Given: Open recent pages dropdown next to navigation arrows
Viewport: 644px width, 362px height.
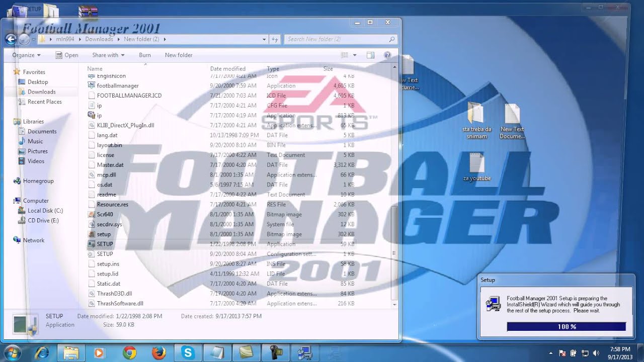Looking at the screenshot, I should tap(33, 39).
